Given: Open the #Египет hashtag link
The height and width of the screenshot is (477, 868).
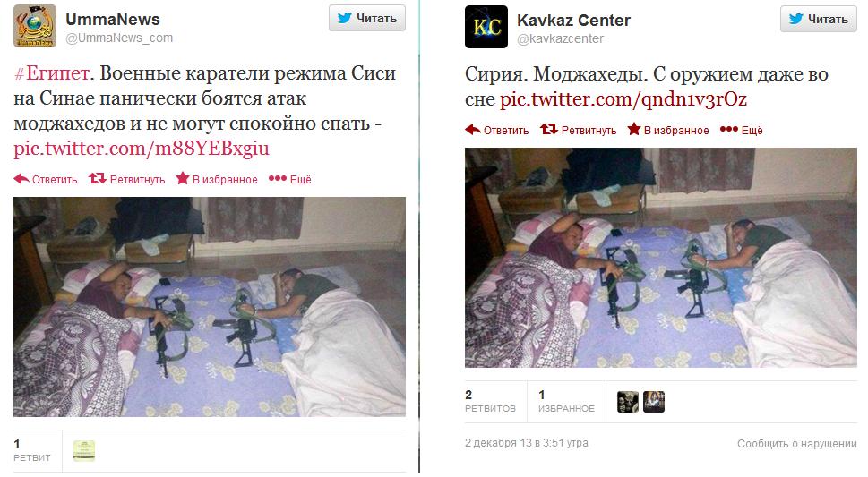Looking at the screenshot, I should click(51, 73).
